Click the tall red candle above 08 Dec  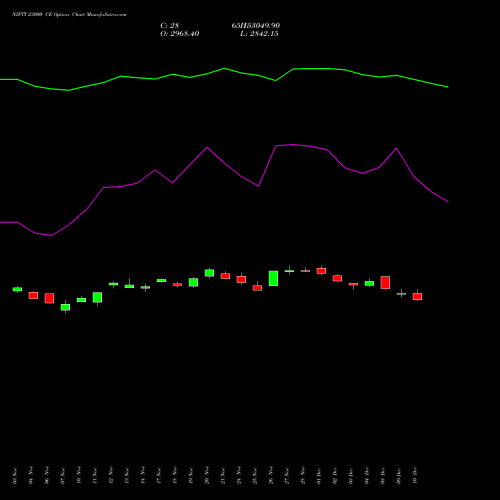pos(385,282)
